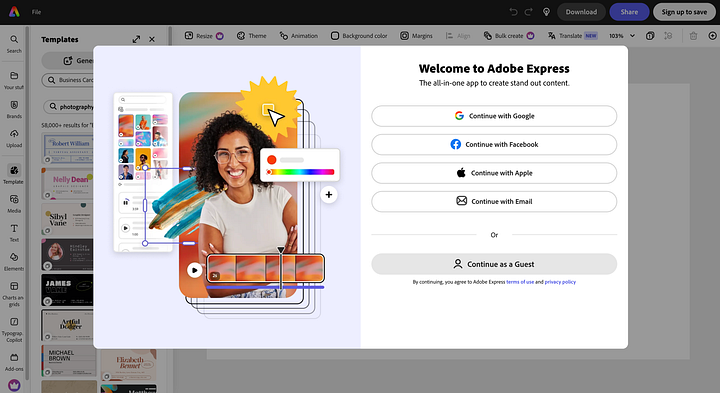The width and height of the screenshot is (720, 393).
Task: Click the page order icon beside duplicate
Action: (668, 36)
